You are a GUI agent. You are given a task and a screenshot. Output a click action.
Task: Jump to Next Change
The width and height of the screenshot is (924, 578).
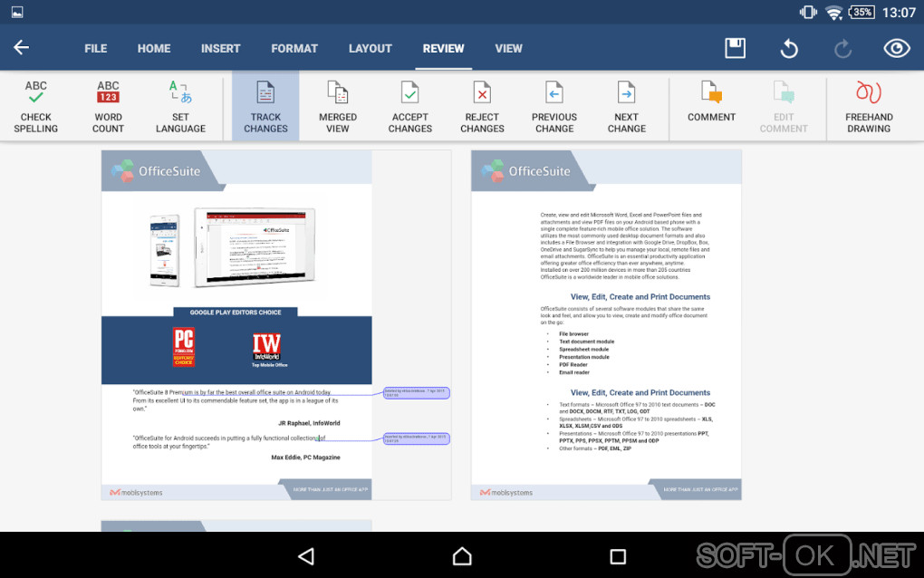[626, 106]
